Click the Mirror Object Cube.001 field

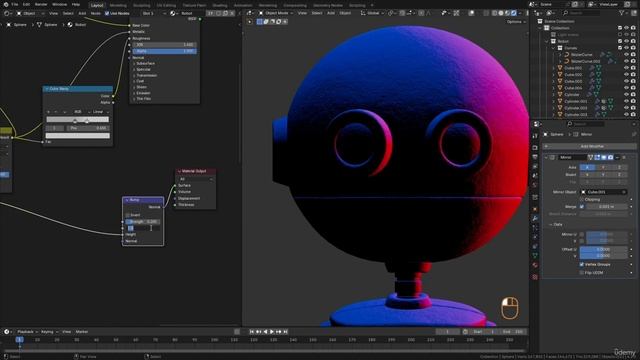[603, 192]
